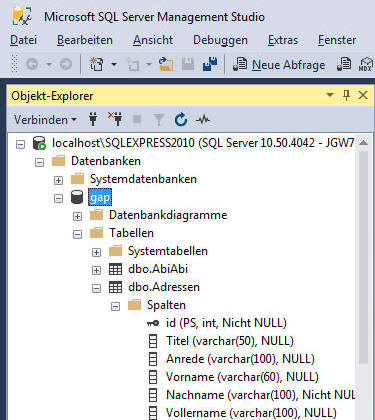The width and height of the screenshot is (375, 420).
Task: Click the navigate forward arrow in toolbar
Action: (66, 64)
